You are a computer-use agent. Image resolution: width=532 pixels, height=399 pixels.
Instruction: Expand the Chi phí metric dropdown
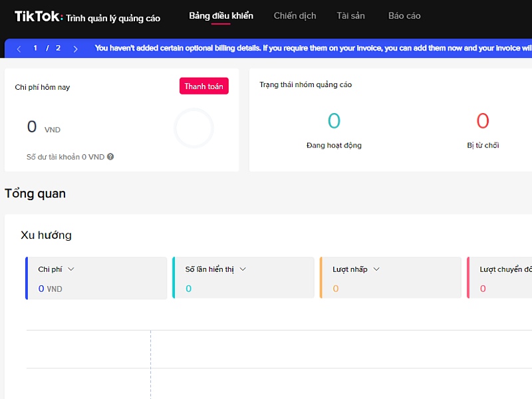[71, 269]
